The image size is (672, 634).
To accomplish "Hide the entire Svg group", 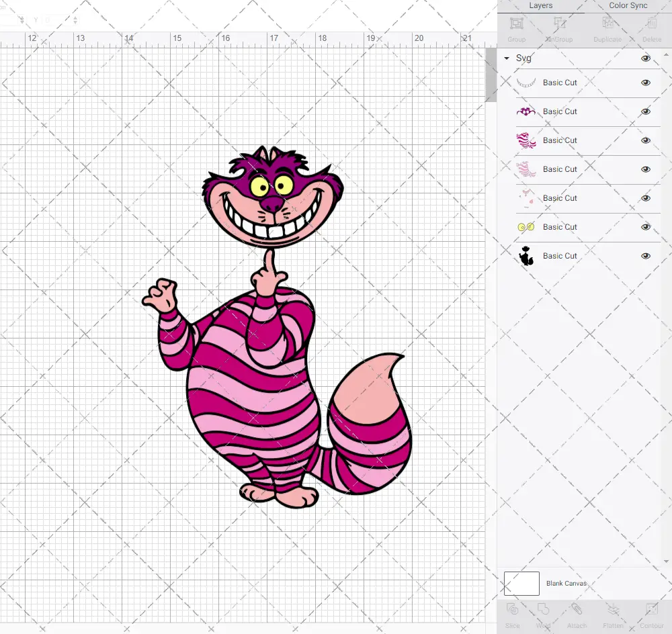I will coord(645,58).
